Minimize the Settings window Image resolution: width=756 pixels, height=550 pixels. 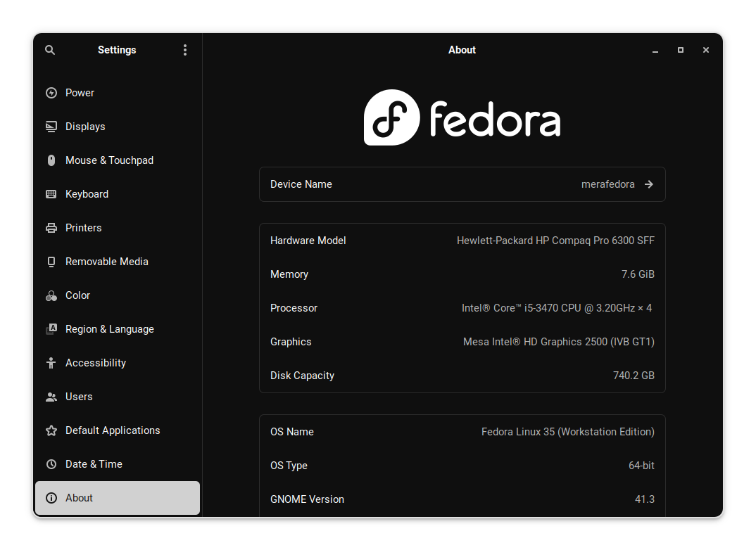point(655,50)
